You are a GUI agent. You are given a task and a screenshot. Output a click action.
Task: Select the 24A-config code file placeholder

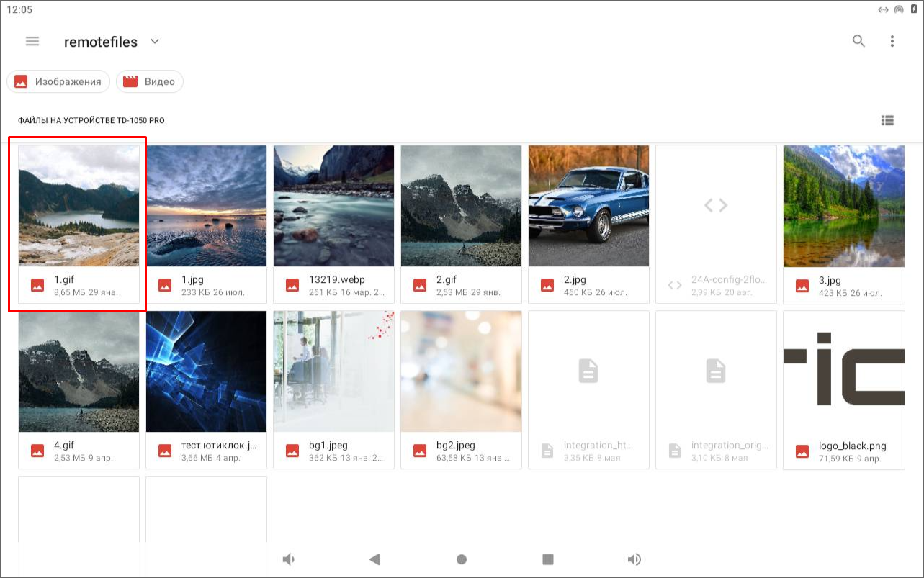(717, 206)
